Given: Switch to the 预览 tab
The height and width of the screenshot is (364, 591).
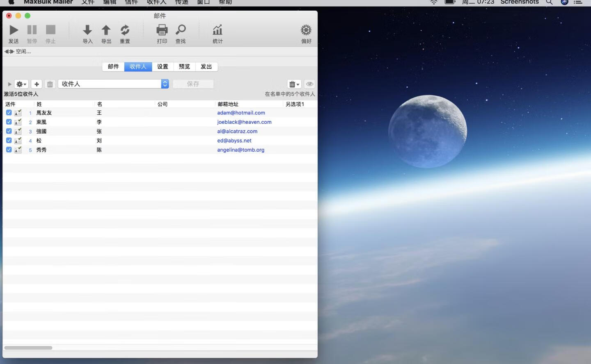Looking at the screenshot, I should coord(184,66).
